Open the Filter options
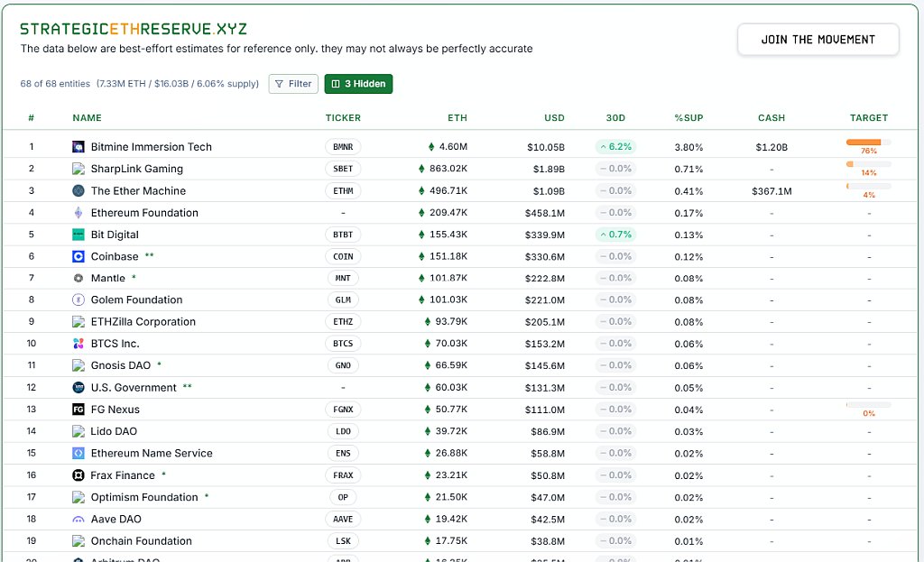Image resolution: width=924 pixels, height=562 pixels. tap(293, 84)
